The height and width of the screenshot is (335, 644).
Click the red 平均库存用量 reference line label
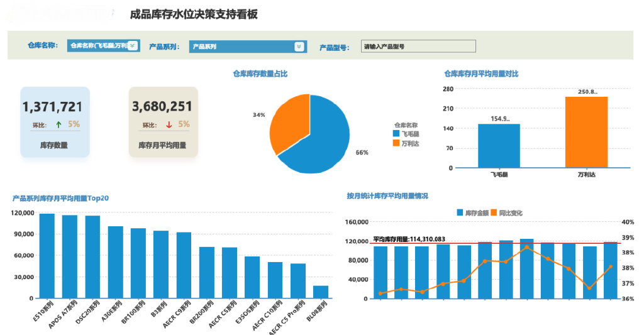pyautogui.click(x=409, y=239)
